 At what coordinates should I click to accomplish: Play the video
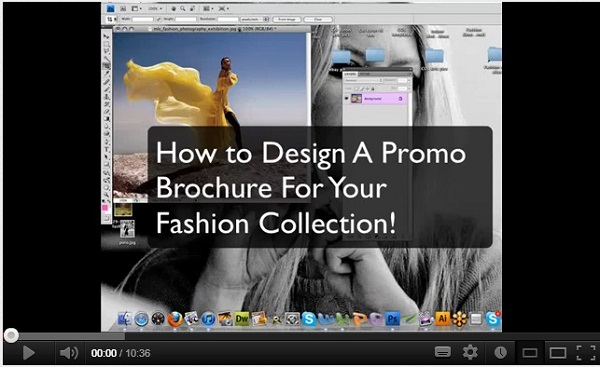[x=28, y=353]
